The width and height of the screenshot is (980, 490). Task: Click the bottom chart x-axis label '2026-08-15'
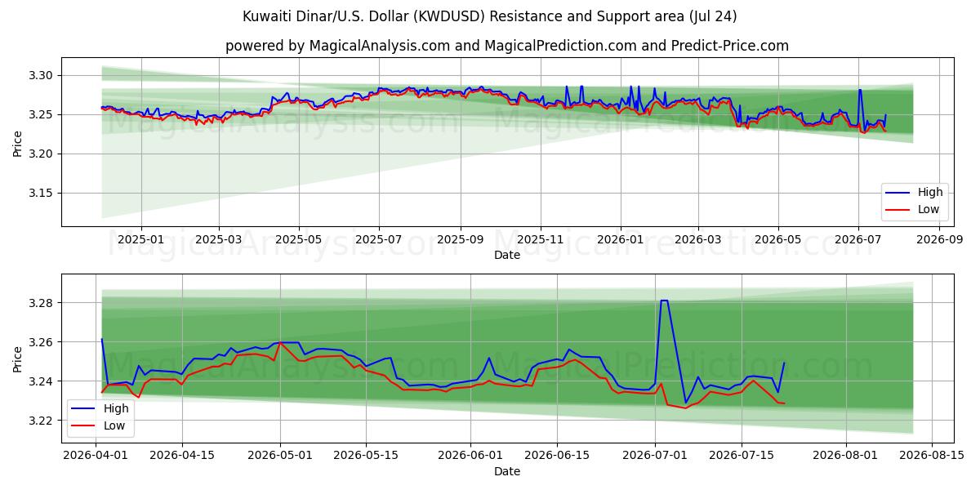pyautogui.click(x=932, y=456)
